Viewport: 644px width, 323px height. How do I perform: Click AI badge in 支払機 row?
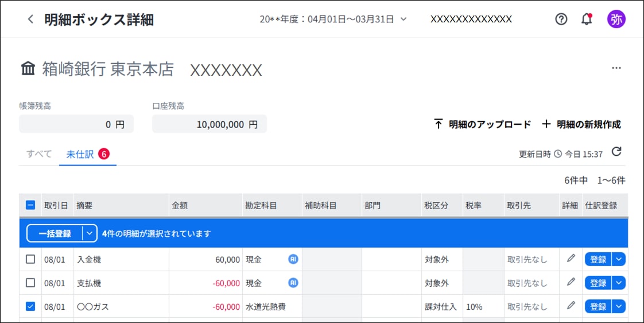293,283
